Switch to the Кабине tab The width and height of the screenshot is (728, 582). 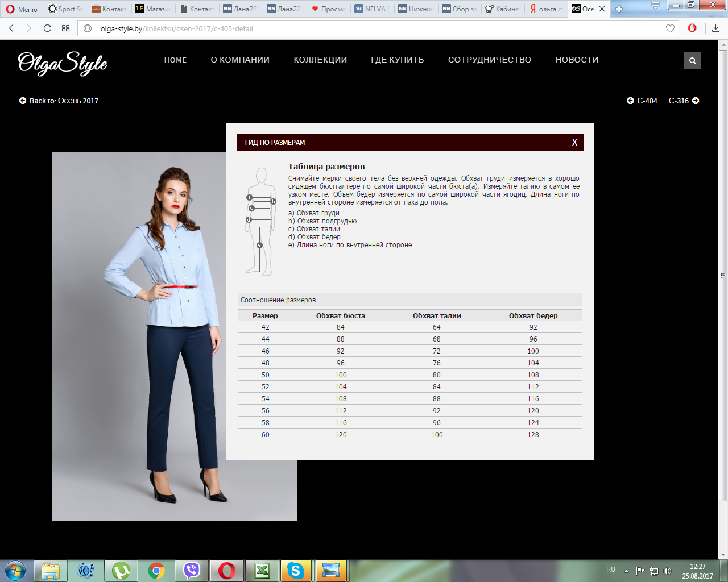[x=503, y=9]
